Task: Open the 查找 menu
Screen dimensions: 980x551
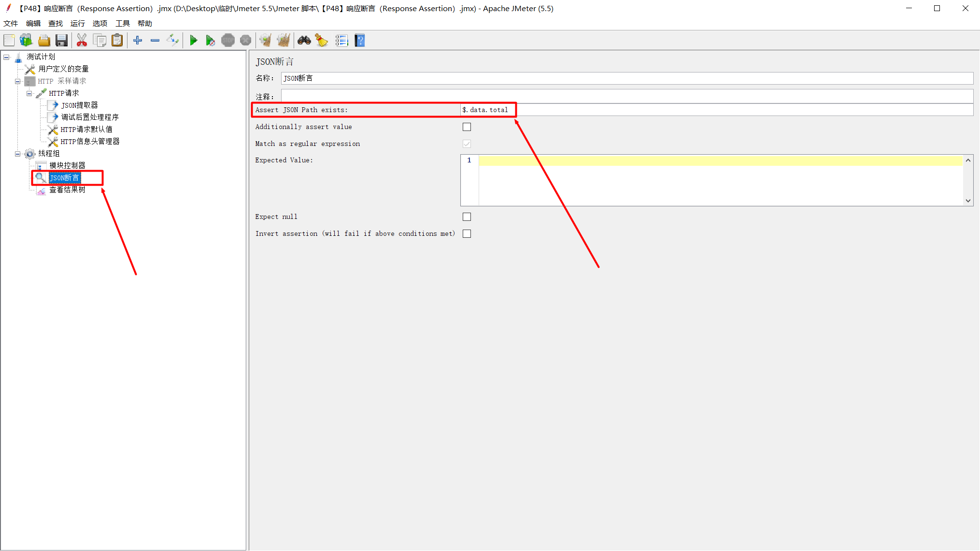Action: coord(56,23)
